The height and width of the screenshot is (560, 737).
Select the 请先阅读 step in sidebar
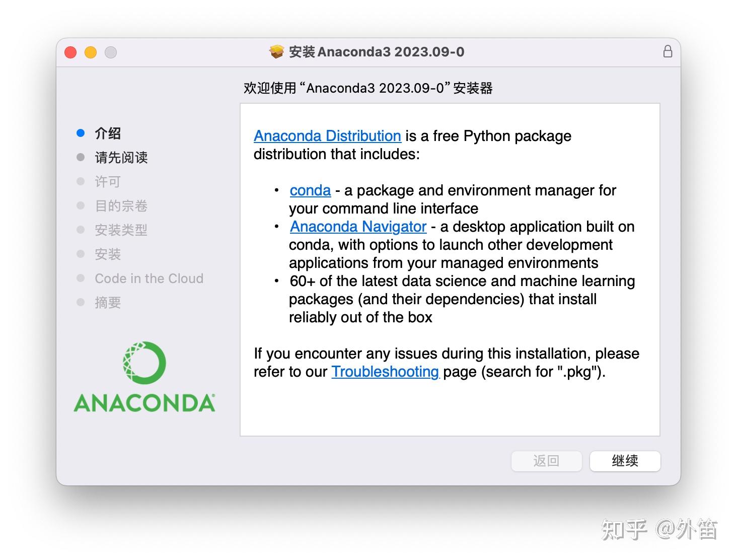tap(121, 157)
